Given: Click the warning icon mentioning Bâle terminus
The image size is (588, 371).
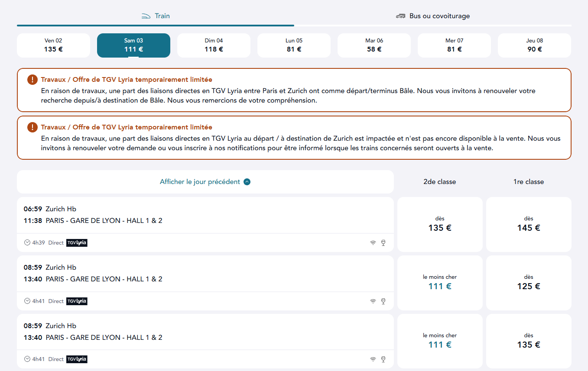Looking at the screenshot, I should (32, 80).
